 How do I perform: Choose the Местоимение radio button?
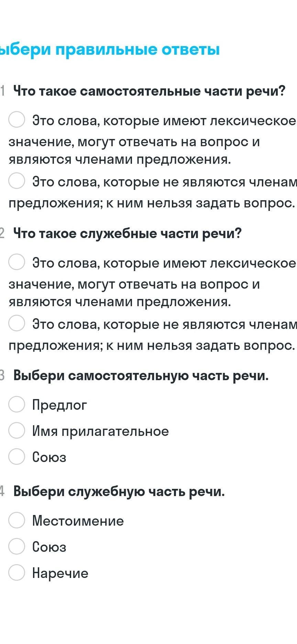(x=16, y=520)
